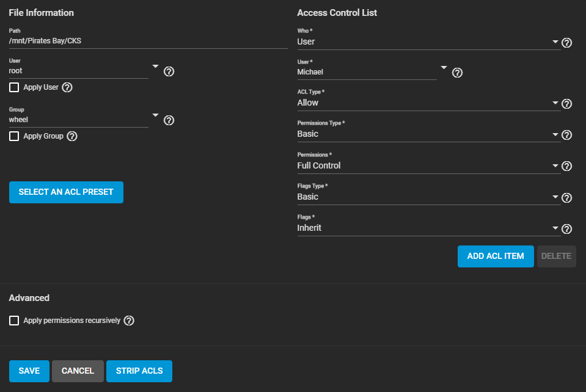This screenshot has width=586, height=392.
Task: Show help tooltip for Permissions Type
Action: [x=566, y=135]
